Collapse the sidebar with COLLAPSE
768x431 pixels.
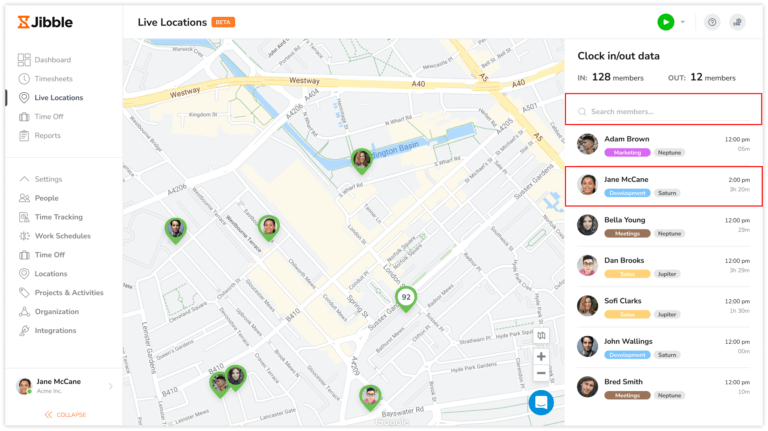coord(65,414)
